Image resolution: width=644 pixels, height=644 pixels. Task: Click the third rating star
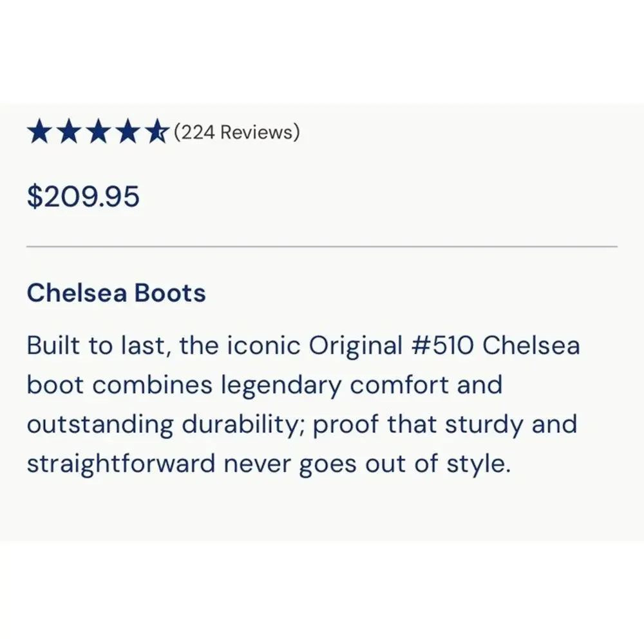[99, 131]
